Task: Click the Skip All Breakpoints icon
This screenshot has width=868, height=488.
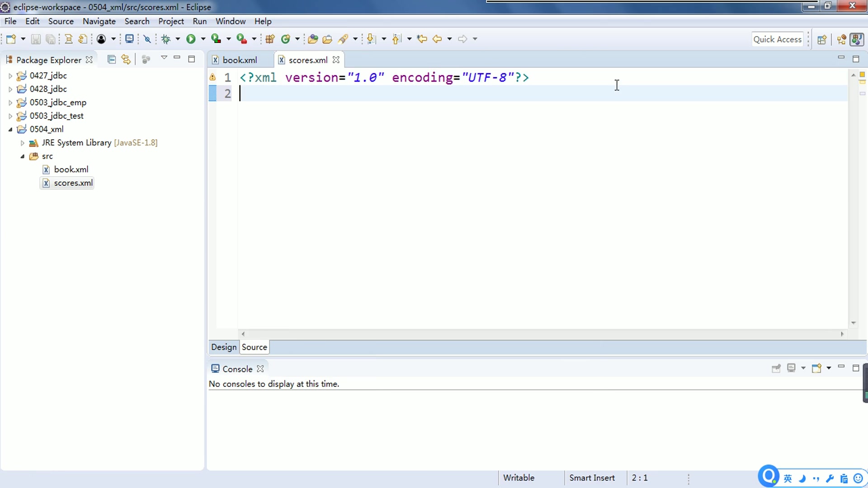Action: 147,39
